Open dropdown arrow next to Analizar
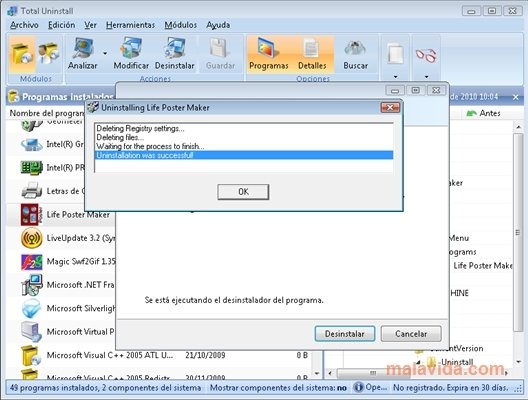The image size is (528, 400). pyautogui.click(x=105, y=53)
